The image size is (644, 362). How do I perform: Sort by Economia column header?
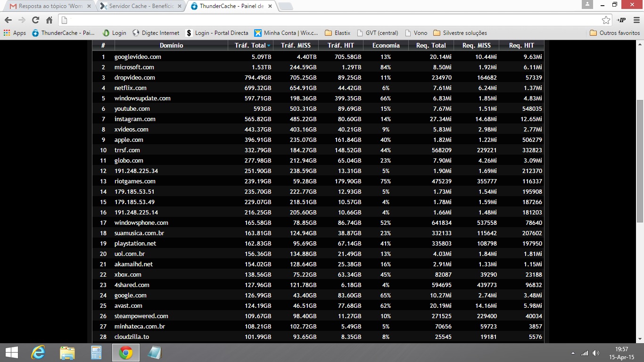tap(386, 46)
